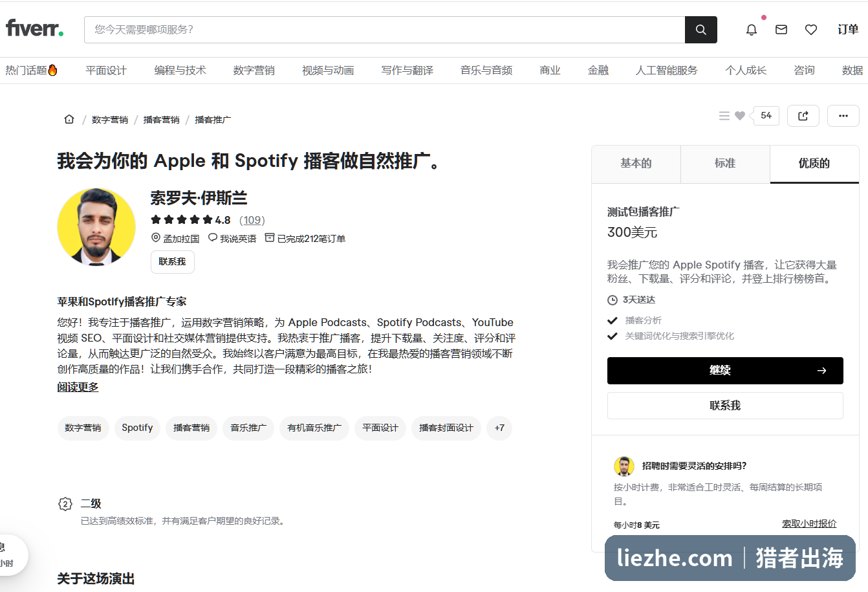The height and width of the screenshot is (592, 868).
Task: Switch to the 基本的 package tab
Action: pos(636,164)
